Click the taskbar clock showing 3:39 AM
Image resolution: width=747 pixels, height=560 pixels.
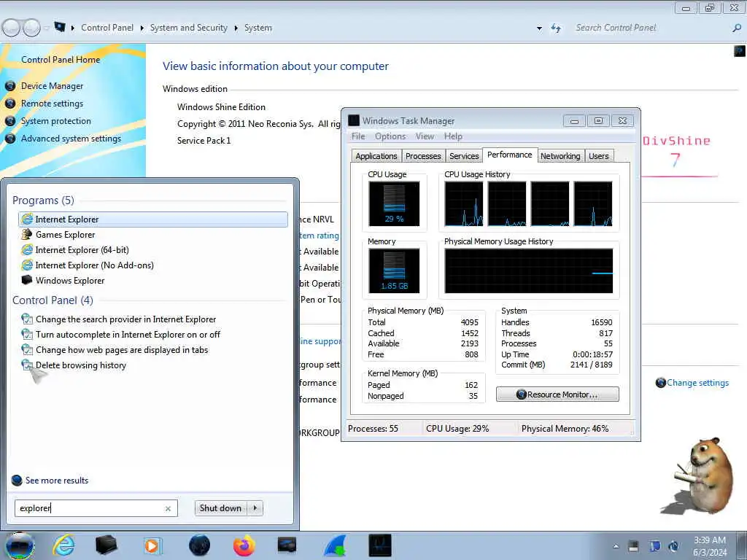coord(710,546)
